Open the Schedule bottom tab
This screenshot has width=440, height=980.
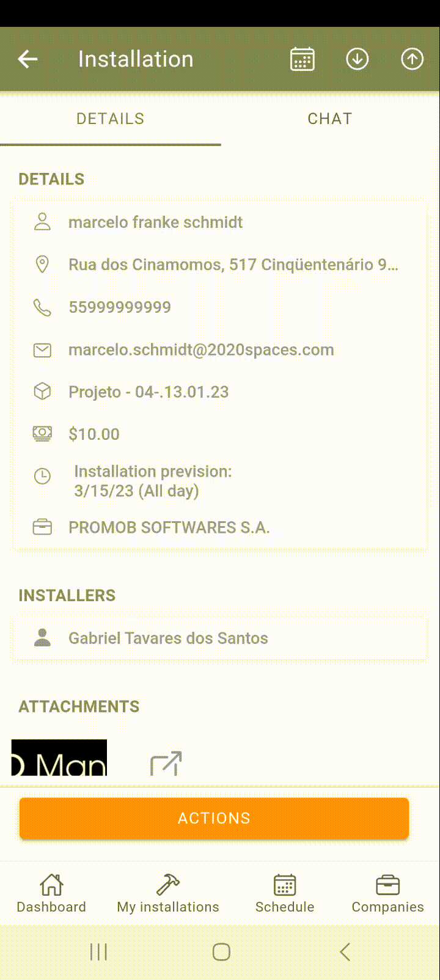(x=285, y=894)
